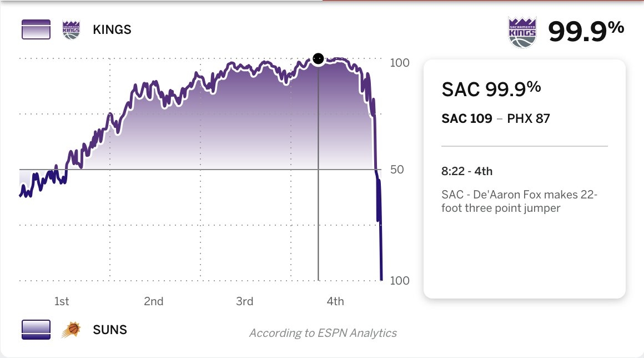Click the SUNS team name label

pyautogui.click(x=110, y=330)
